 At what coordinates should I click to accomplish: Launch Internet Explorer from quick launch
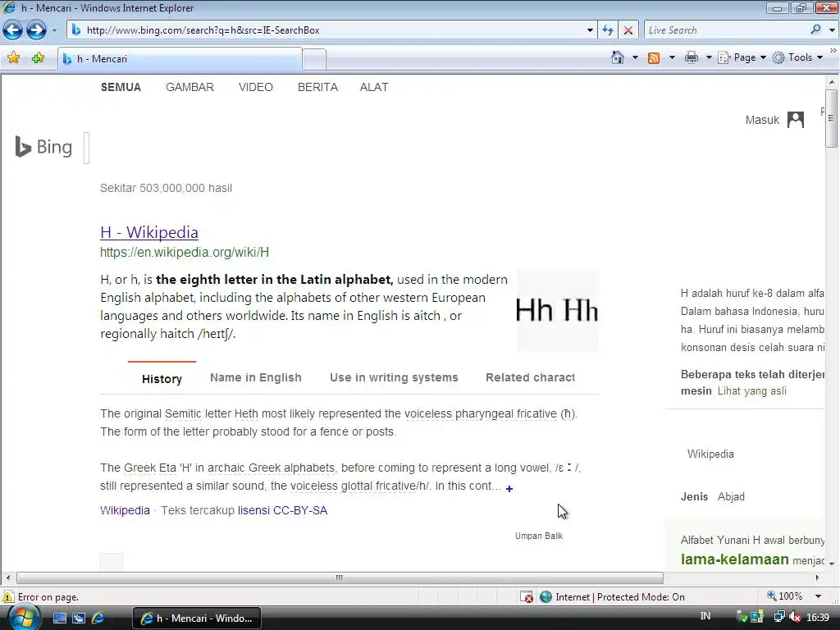98,619
